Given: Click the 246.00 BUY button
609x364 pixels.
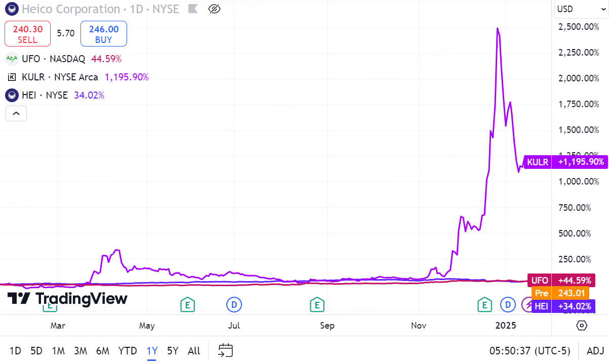Looking at the screenshot, I should (103, 34).
